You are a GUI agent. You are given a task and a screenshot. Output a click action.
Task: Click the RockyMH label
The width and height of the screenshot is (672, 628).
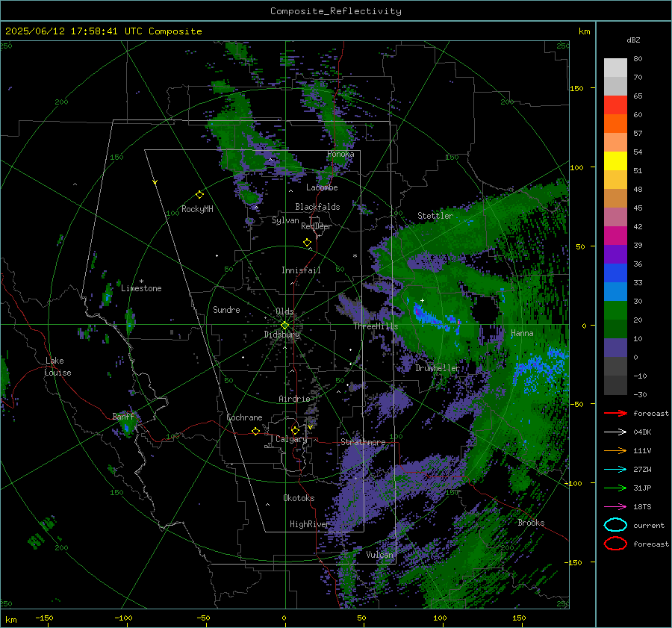(x=197, y=209)
